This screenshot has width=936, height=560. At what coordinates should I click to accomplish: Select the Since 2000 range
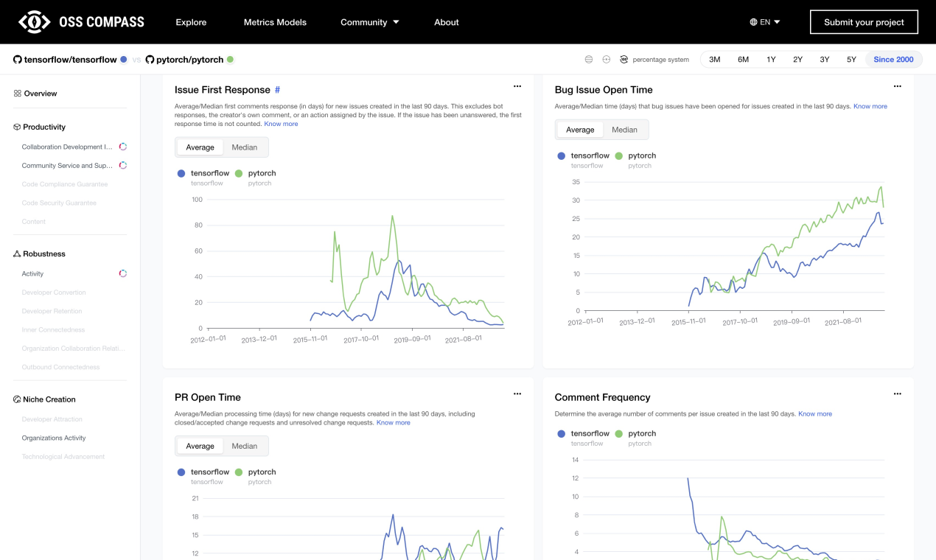[893, 60]
